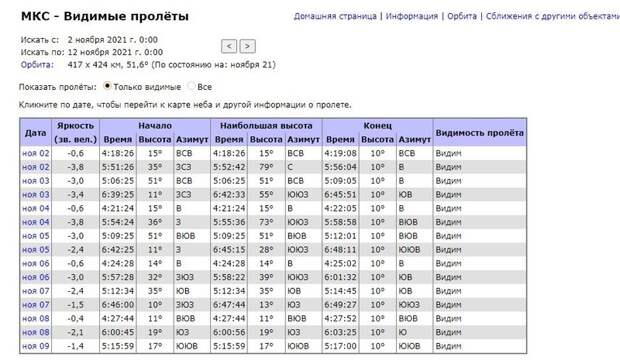Open the ноя 02 pass at 4:18:26

coord(36,153)
